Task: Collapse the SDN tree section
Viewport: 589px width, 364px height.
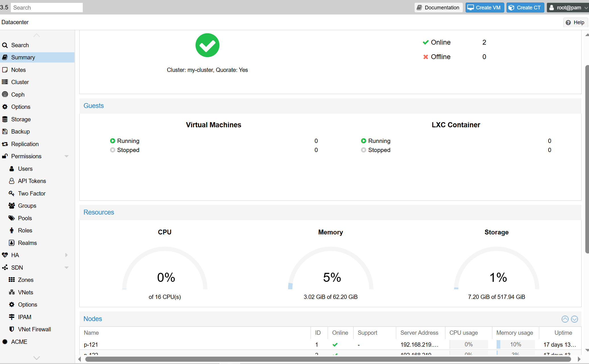Action: point(67,268)
